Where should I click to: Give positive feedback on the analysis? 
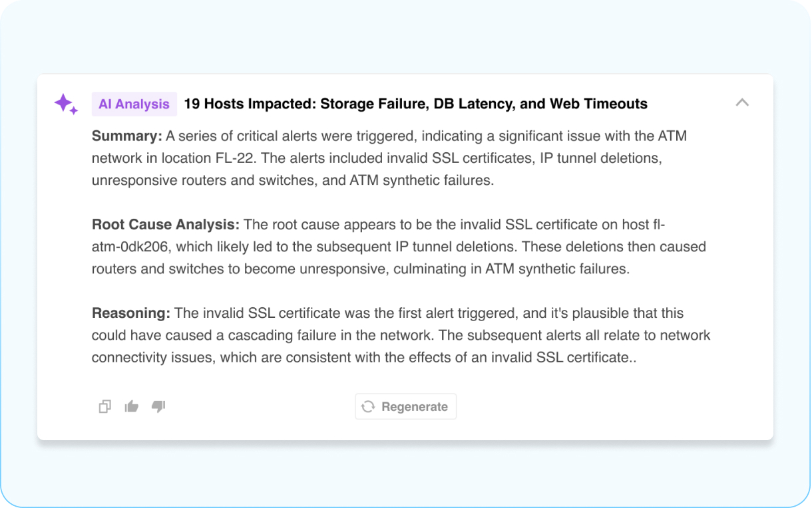coord(131,406)
